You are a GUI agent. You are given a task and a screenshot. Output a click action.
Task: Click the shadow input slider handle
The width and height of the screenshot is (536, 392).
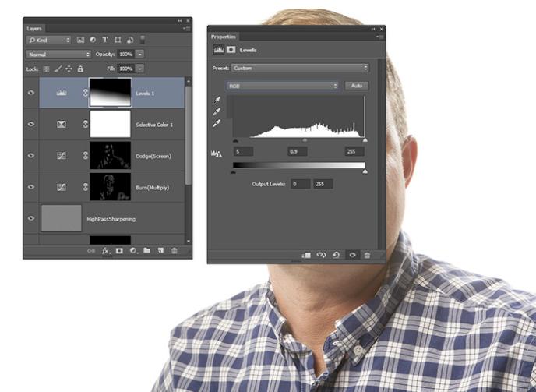pos(235,140)
